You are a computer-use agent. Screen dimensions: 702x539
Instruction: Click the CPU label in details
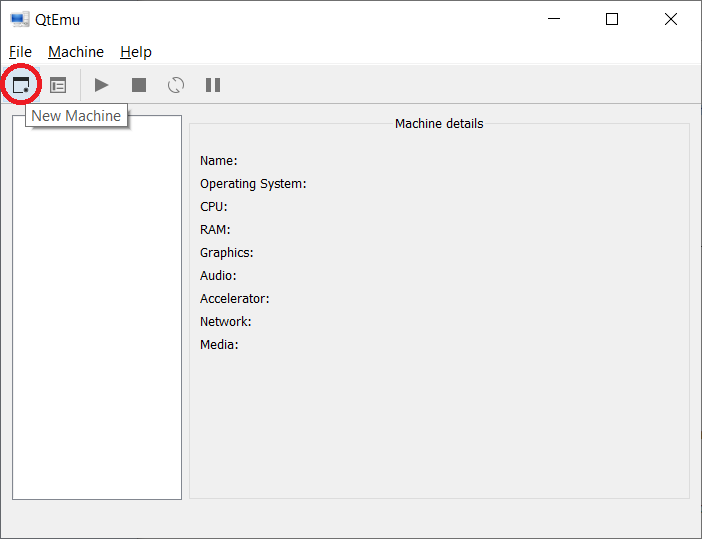[x=213, y=207]
